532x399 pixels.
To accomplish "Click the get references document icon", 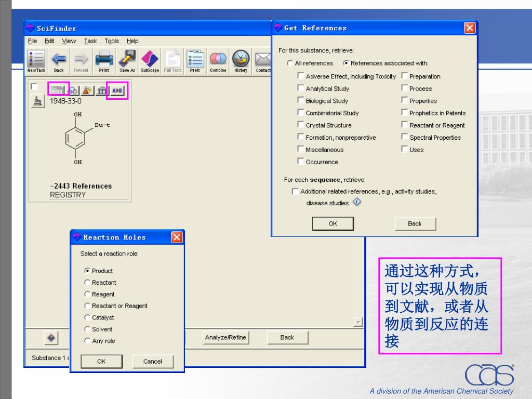I will coord(58,90).
